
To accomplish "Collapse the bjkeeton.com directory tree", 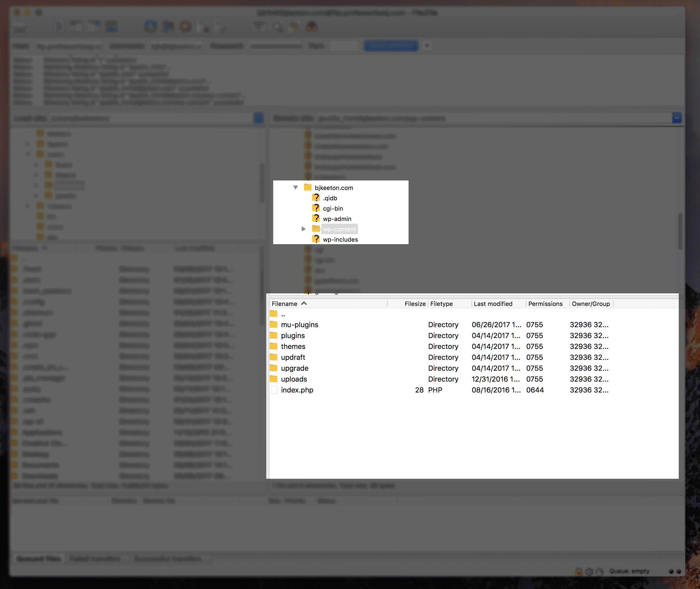I will [297, 187].
